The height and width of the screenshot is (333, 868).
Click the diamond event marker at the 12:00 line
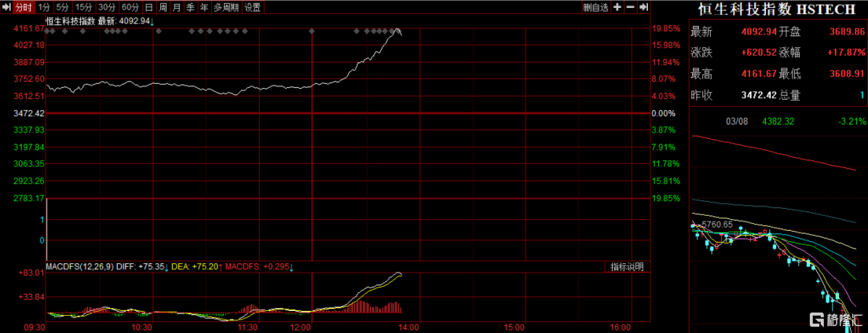coord(312,31)
